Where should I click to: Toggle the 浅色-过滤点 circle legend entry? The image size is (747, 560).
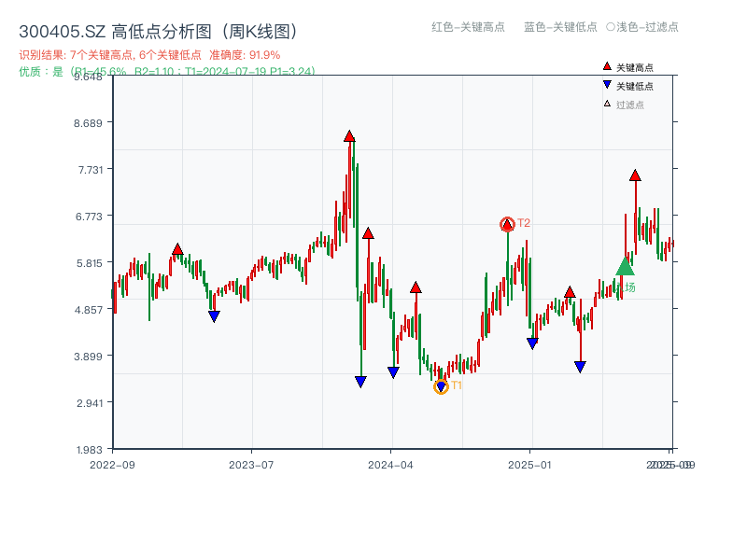pyautogui.click(x=642, y=28)
